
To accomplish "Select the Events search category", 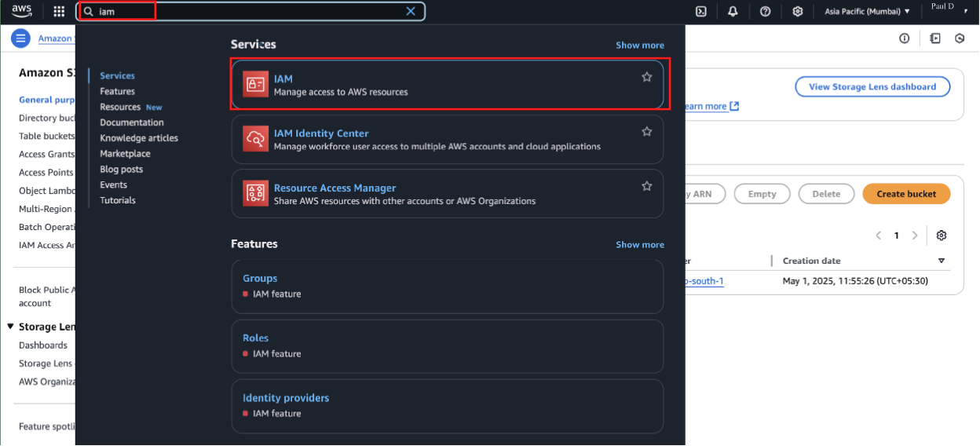I will coord(113,185).
